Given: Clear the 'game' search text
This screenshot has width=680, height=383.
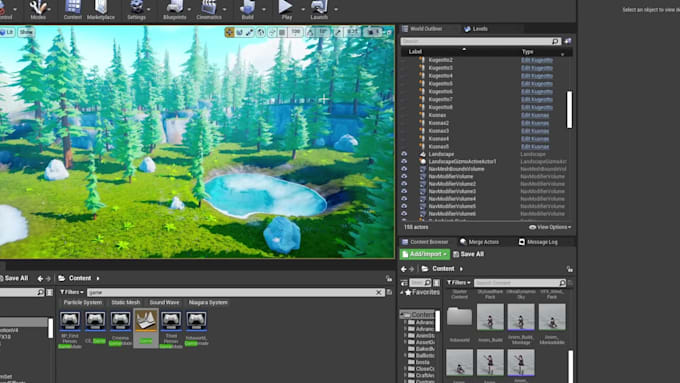Looking at the screenshot, I should (x=379, y=292).
